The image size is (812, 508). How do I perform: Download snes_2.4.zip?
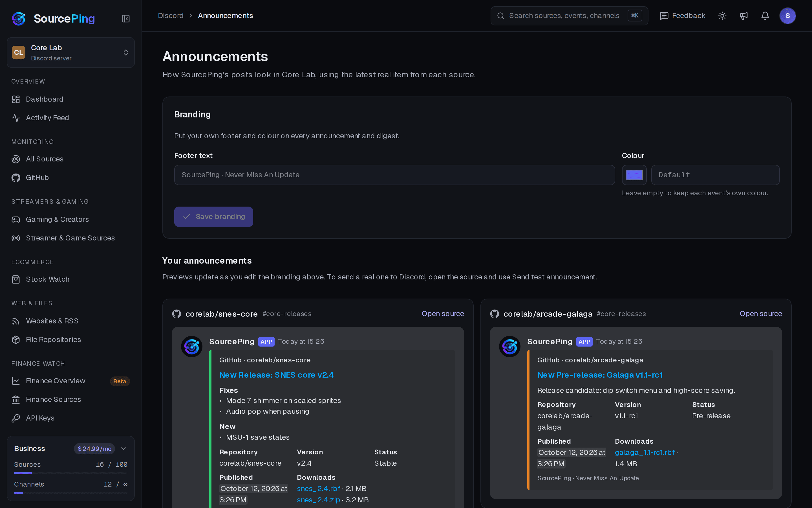point(318,500)
